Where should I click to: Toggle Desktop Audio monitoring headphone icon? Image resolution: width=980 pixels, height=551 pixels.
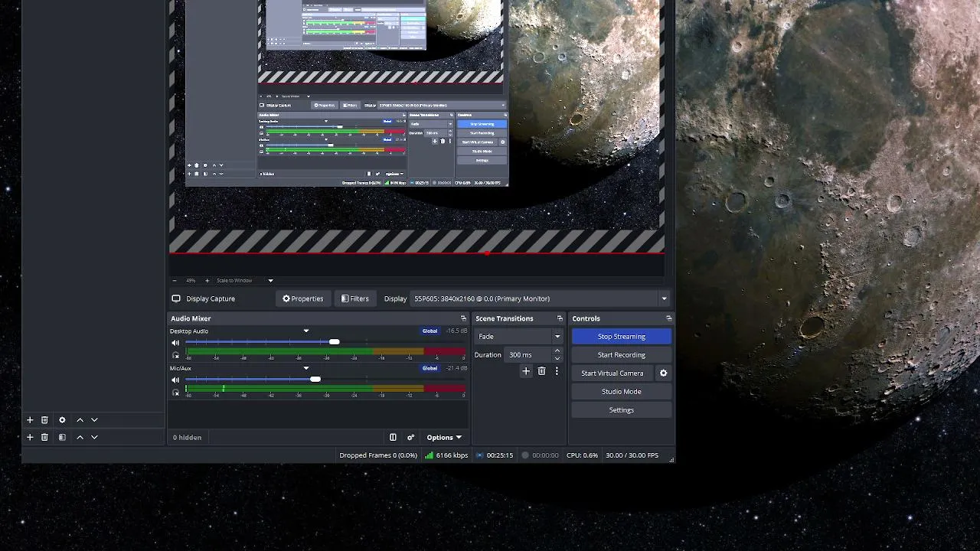tap(176, 355)
